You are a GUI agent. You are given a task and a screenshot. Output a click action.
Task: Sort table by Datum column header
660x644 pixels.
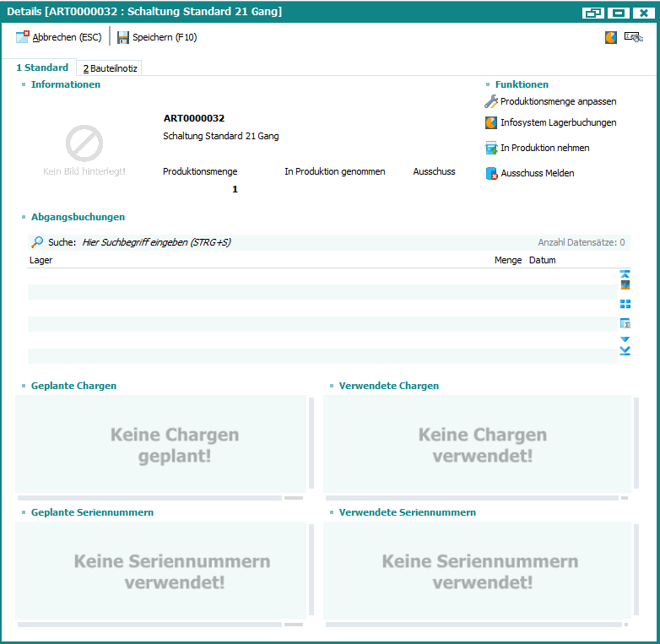point(543,260)
